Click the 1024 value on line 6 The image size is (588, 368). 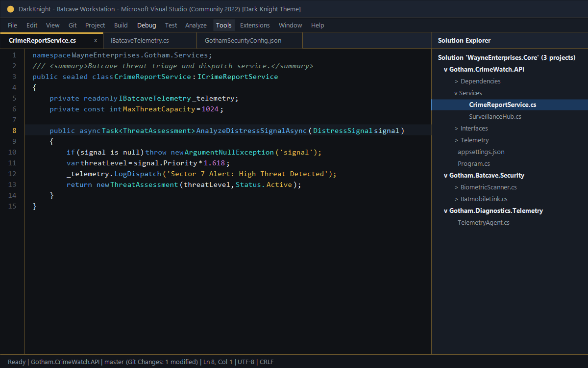[210, 109]
